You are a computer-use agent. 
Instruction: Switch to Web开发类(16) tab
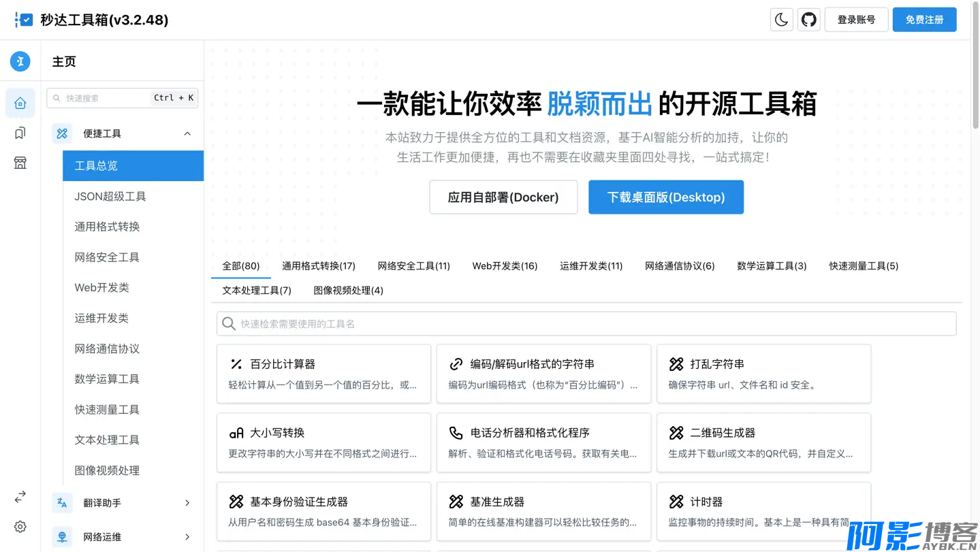click(x=505, y=266)
